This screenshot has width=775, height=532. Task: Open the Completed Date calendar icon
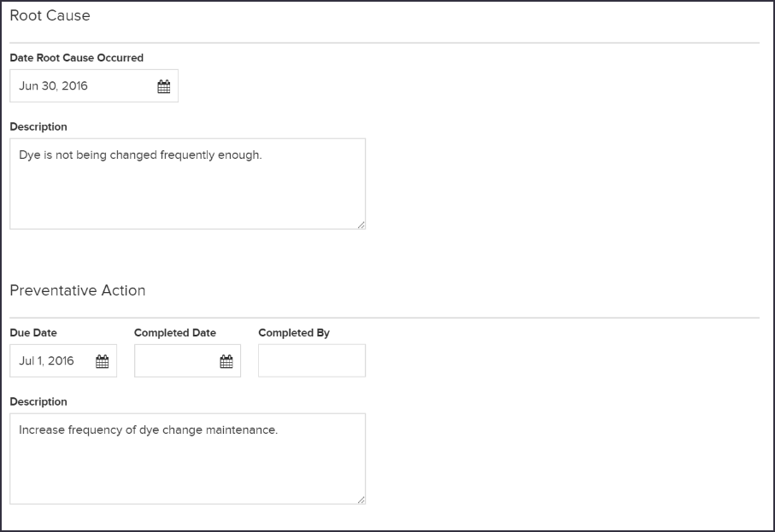[x=226, y=361]
